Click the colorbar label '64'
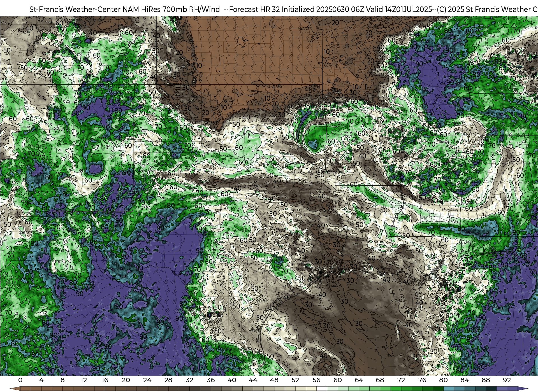Image resolution: width=538 pixels, height=392 pixels. 359,380
